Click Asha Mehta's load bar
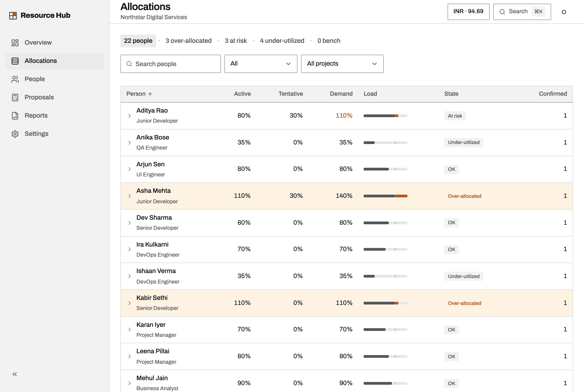The height and width of the screenshot is (392, 584). coord(385,196)
